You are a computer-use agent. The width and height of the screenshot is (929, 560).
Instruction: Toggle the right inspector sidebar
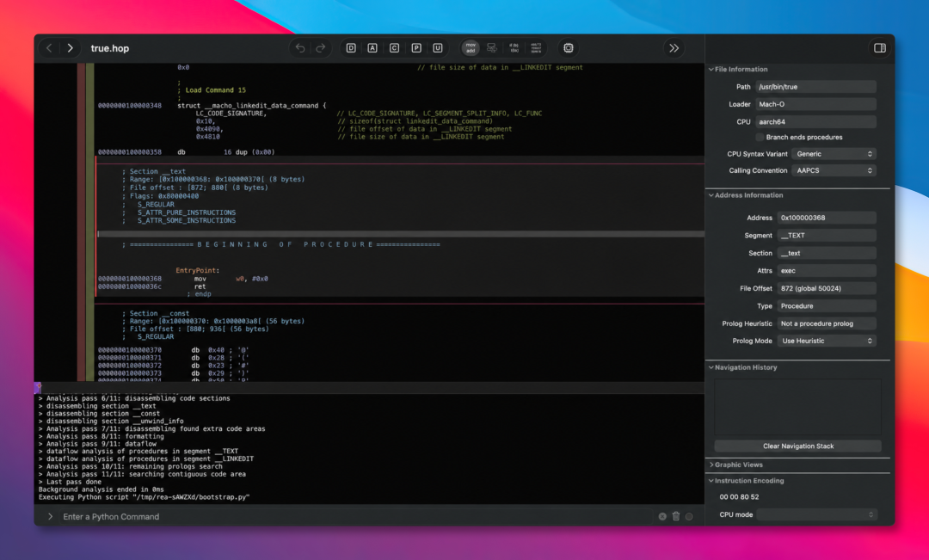tap(880, 48)
